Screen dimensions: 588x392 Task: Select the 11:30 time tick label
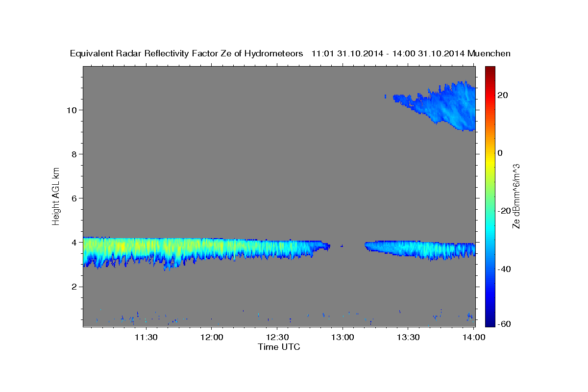tap(146, 337)
